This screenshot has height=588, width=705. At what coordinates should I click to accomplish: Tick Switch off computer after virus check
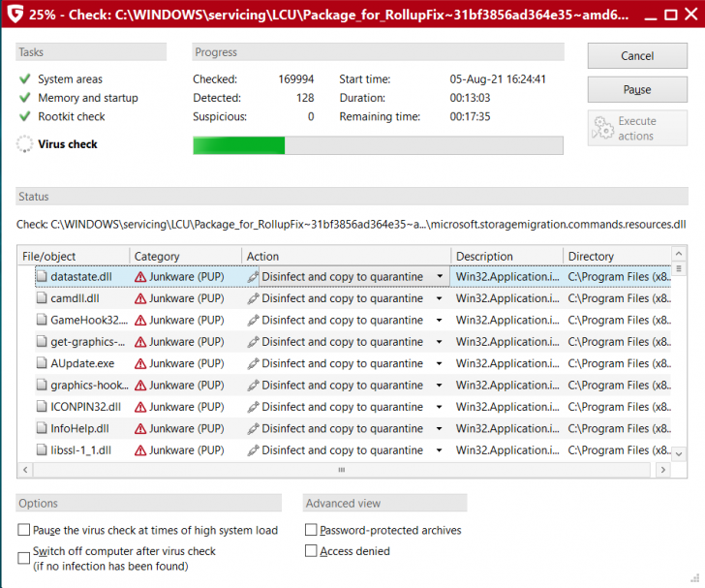(x=24, y=558)
